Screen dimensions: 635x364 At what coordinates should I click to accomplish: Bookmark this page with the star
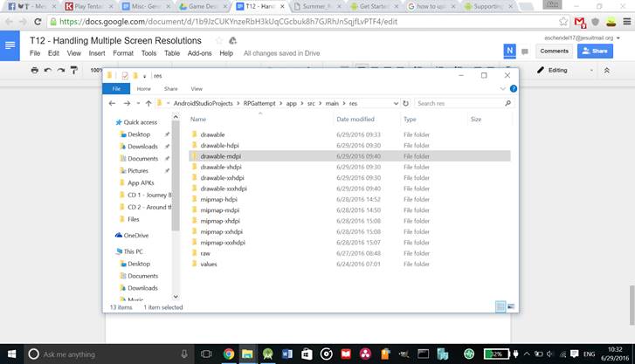pos(563,22)
